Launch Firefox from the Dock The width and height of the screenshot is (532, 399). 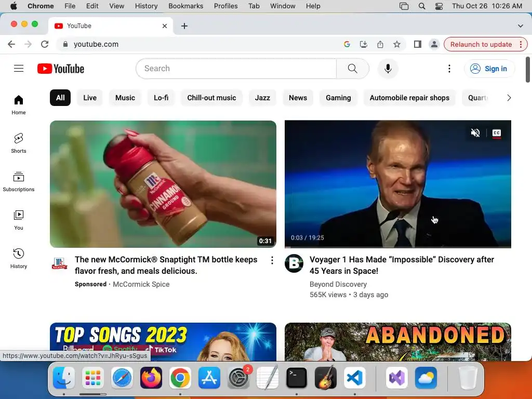(x=151, y=378)
